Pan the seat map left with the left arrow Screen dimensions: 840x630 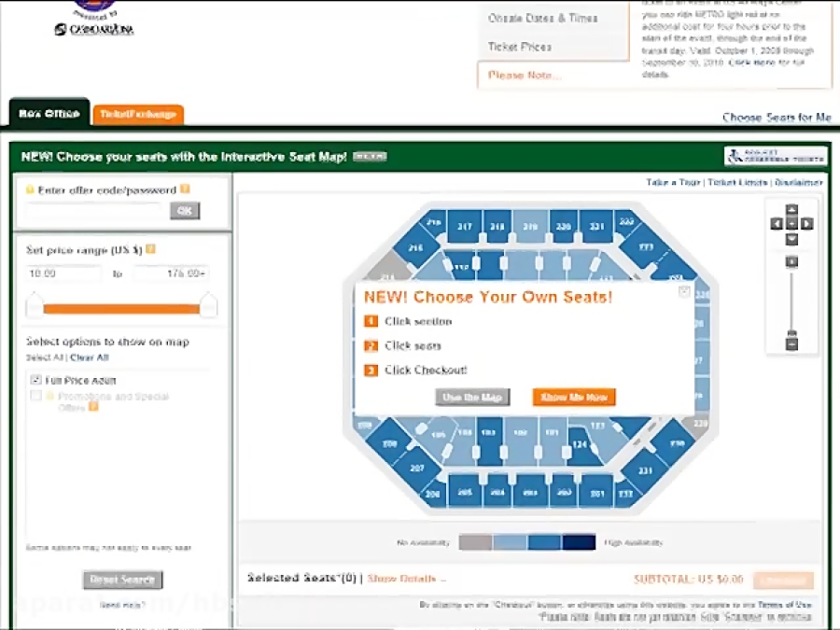click(x=776, y=224)
